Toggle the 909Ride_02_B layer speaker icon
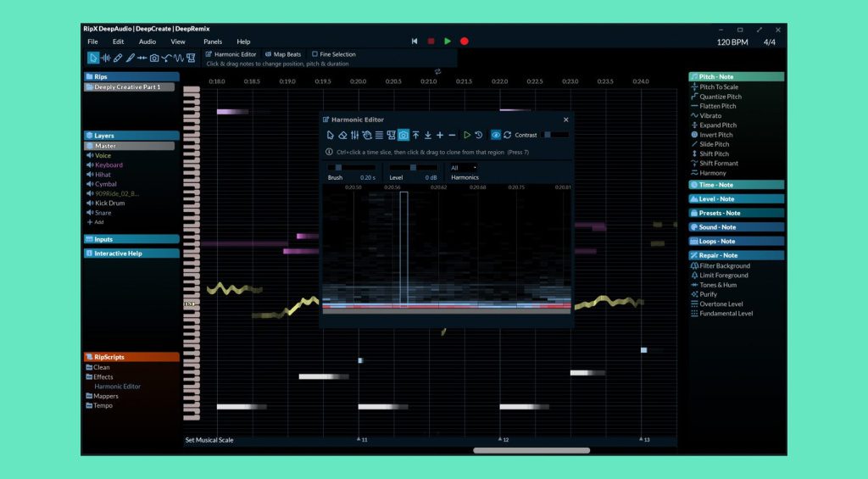 pyautogui.click(x=90, y=194)
